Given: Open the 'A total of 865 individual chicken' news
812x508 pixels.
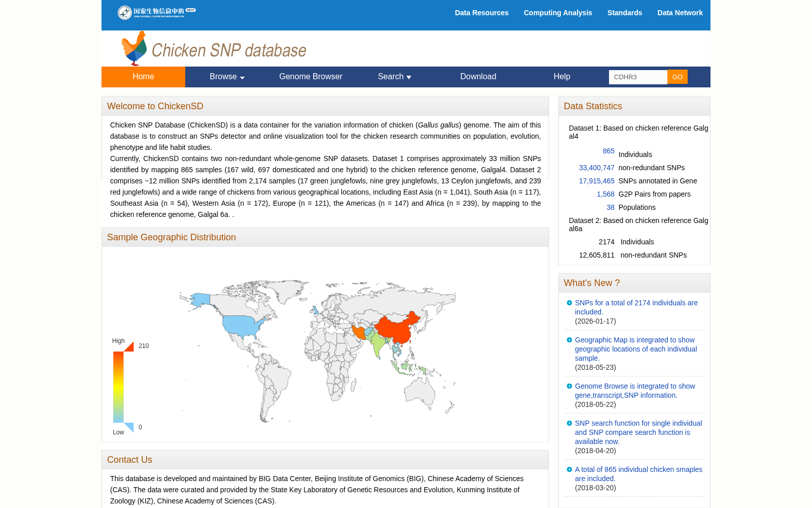Looking at the screenshot, I should click(638, 474).
